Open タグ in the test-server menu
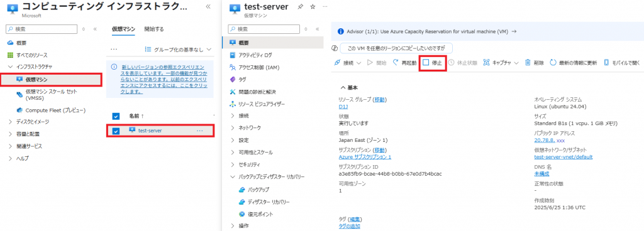Viewport: 644px width, 231px height. (x=242, y=79)
